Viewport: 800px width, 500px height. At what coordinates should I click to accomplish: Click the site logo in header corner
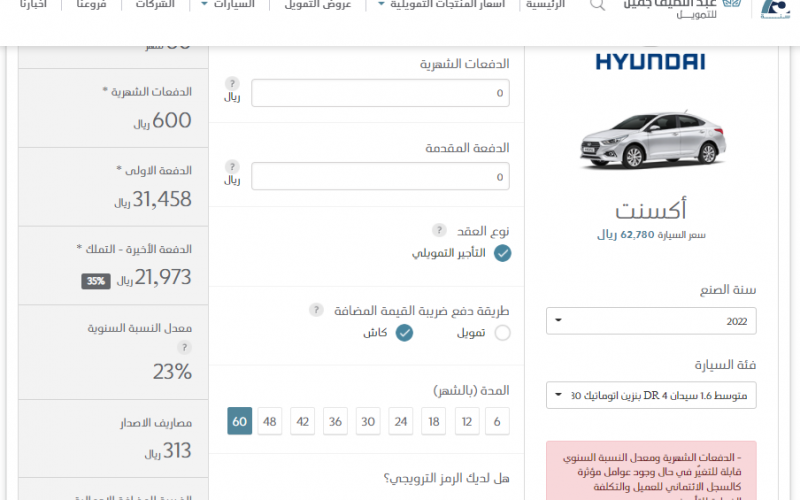(775, 8)
